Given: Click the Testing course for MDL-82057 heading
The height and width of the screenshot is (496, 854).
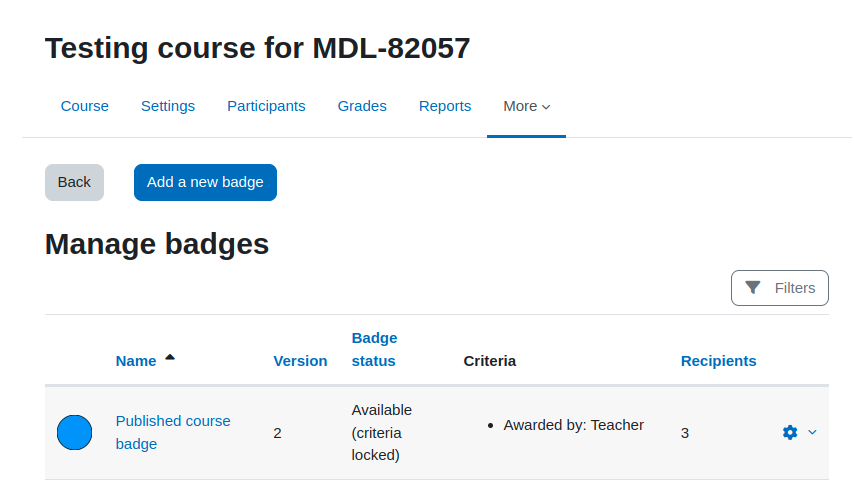Looking at the screenshot, I should pyautogui.click(x=257, y=48).
